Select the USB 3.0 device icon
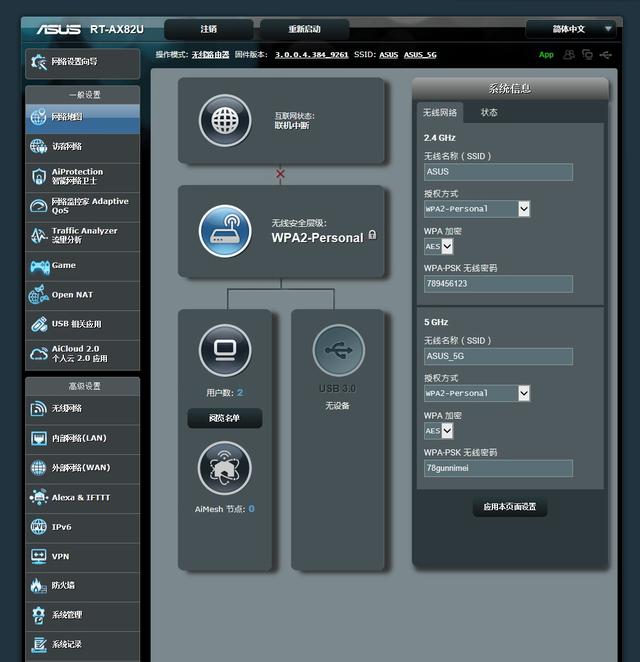Image resolution: width=640 pixels, height=662 pixels. pos(339,350)
